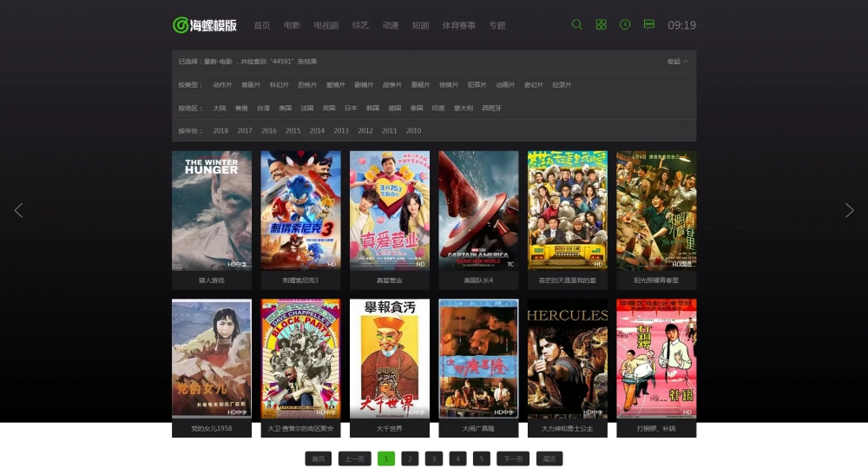Go to page 4
This screenshot has width=868, height=475.
457,459
